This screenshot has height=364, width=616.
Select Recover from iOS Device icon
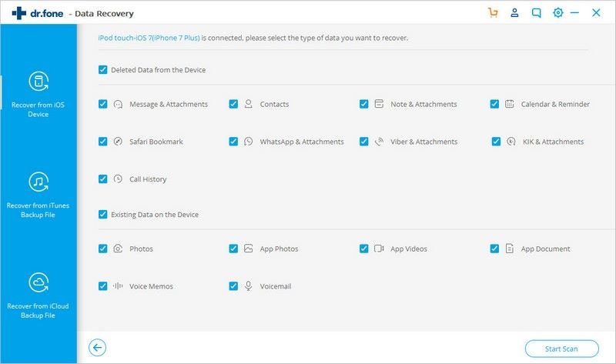[x=38, y=82]
